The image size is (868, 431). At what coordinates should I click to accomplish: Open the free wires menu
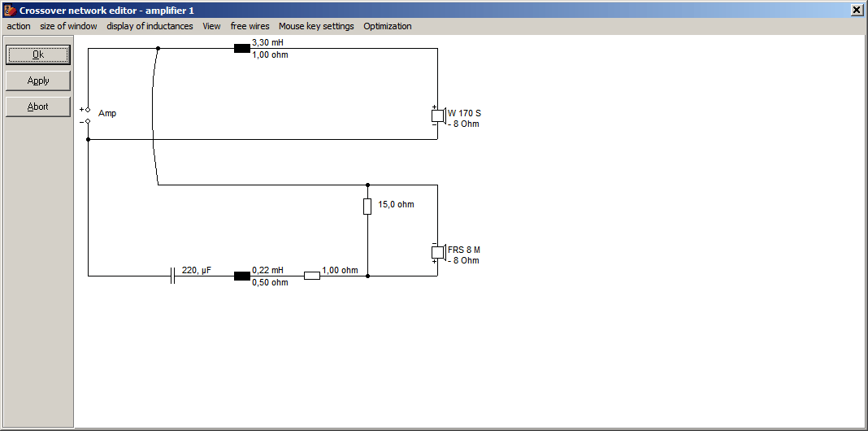pyautogui.click(x=250, y=26)
